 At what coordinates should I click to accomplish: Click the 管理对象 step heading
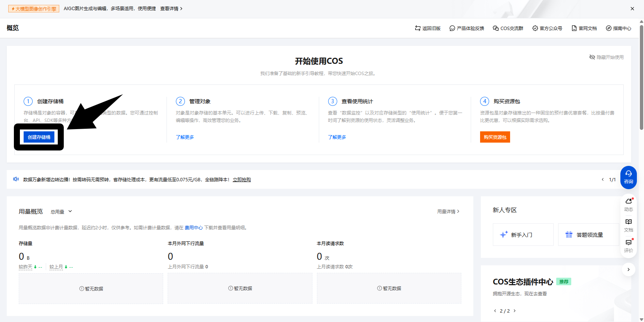click(200, 101)
